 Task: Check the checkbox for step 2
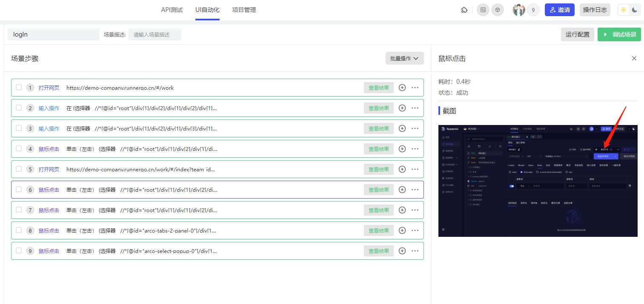click(x=19, y=108)
